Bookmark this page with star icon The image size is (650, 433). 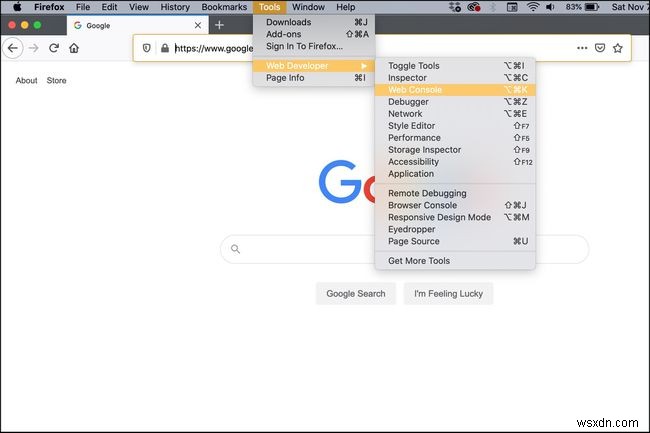click(x=618, y=48)
